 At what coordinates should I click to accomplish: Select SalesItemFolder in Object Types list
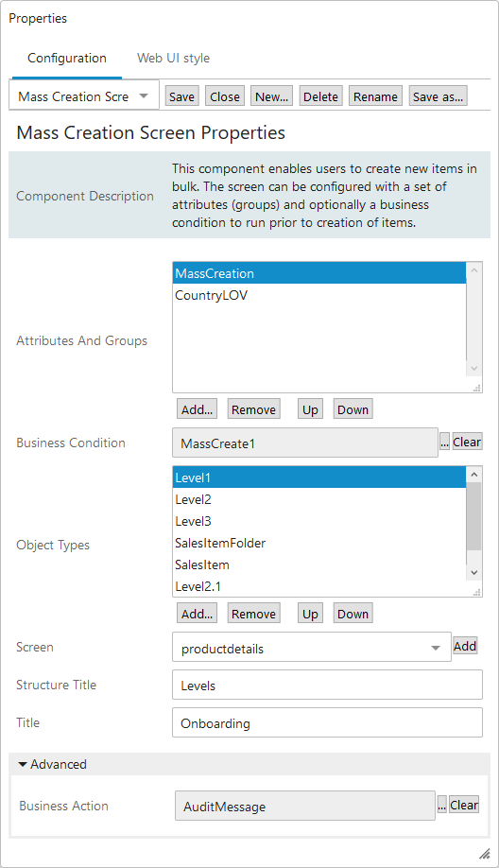(319, 543)
